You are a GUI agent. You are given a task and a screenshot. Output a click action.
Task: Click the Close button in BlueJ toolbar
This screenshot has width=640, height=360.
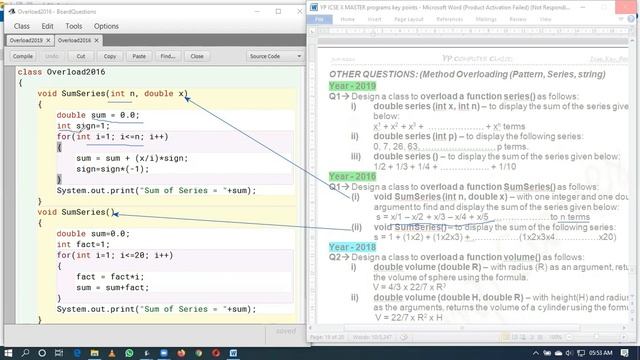point(197,56)
